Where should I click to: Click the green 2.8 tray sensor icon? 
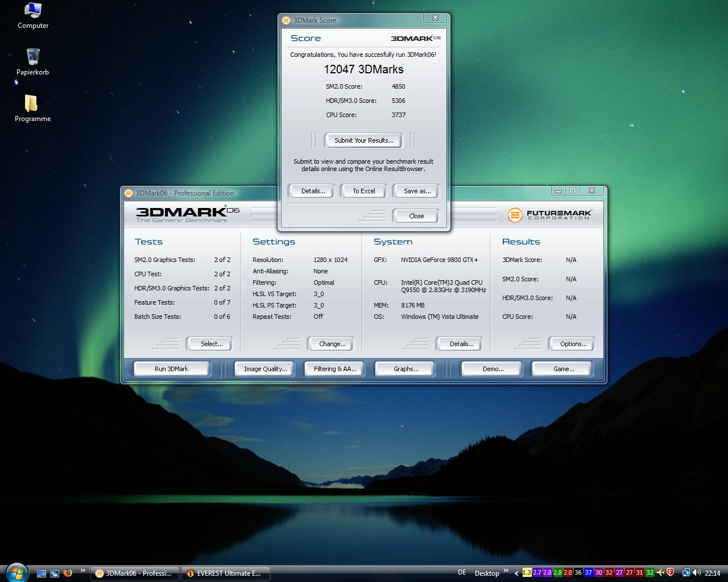point(557,573)
